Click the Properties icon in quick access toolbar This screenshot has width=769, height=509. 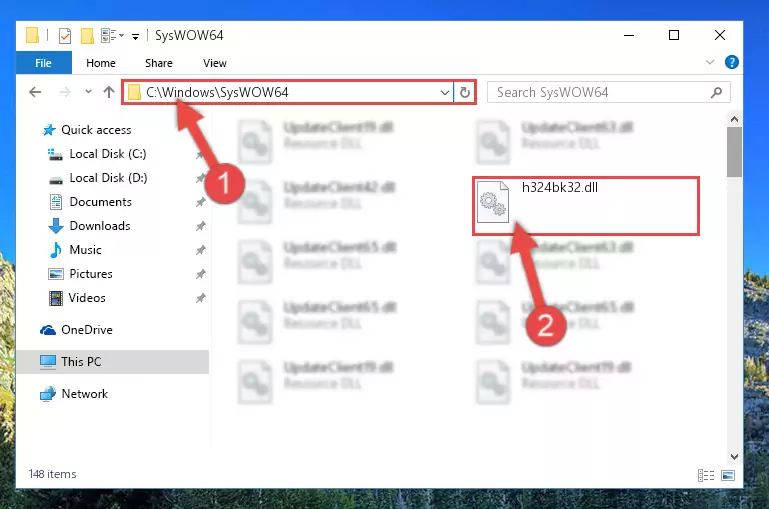click(x=65, y=36)
